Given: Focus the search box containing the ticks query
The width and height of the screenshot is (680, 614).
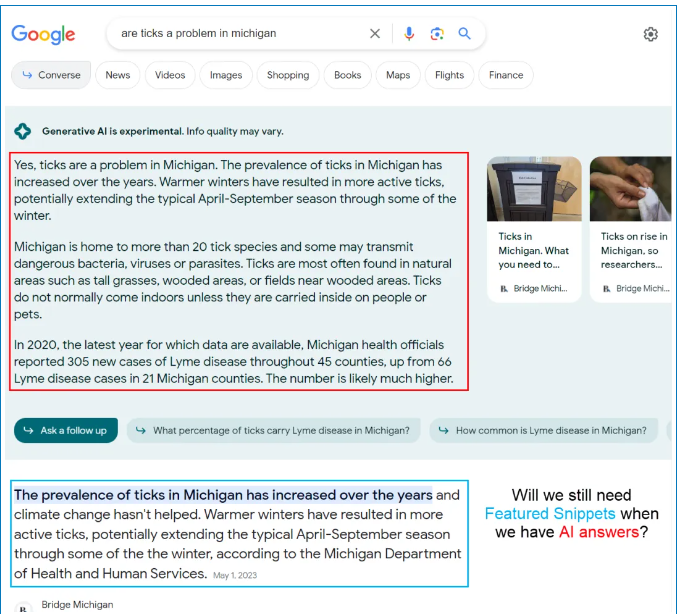Looking at the screenshot, I should 295,33.
